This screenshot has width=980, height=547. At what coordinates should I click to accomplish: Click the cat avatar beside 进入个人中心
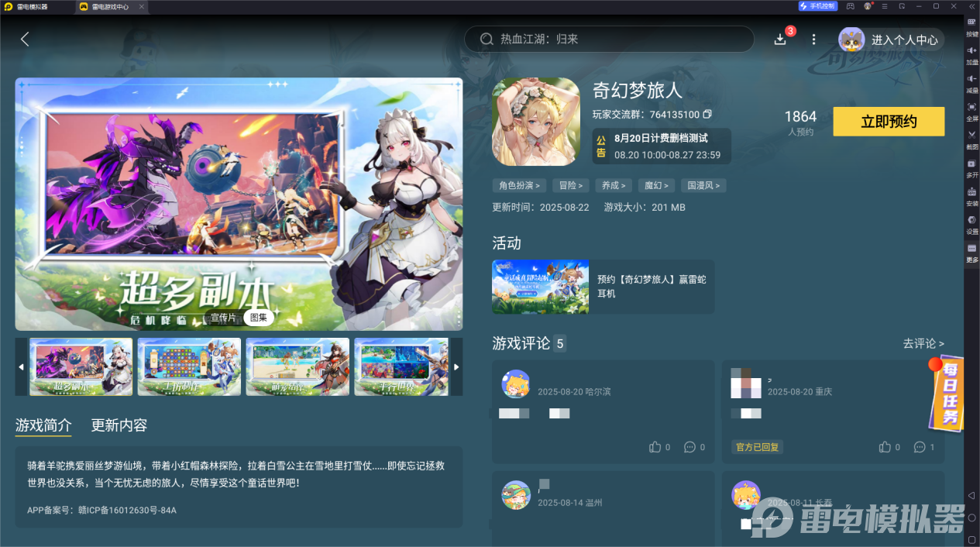coord(852,40)
